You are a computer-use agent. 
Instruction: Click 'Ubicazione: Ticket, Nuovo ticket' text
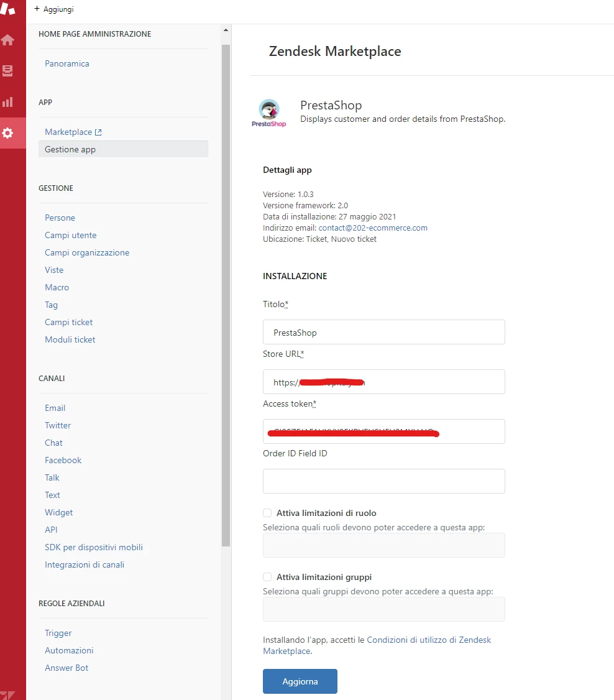(319, 239)
